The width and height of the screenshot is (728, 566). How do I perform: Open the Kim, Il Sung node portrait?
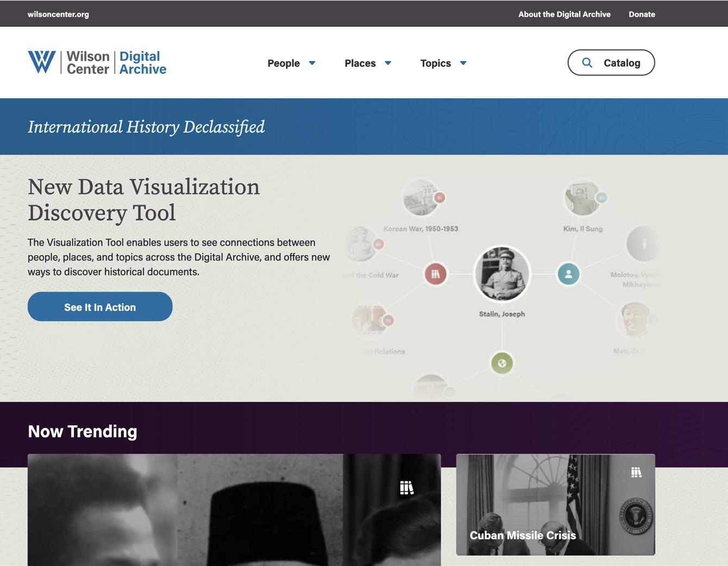click(x=582, y=198)
